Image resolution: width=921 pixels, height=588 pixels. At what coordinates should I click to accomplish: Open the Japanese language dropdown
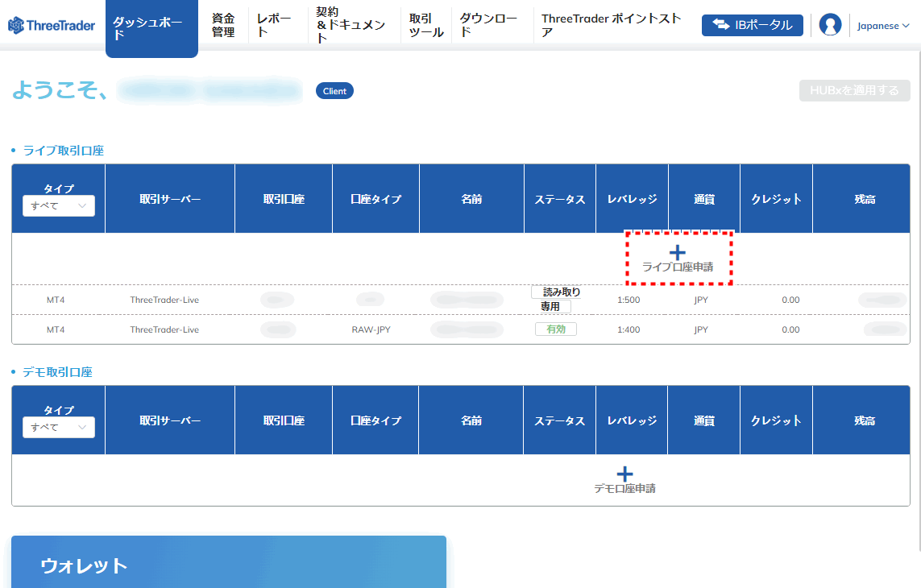883,26
